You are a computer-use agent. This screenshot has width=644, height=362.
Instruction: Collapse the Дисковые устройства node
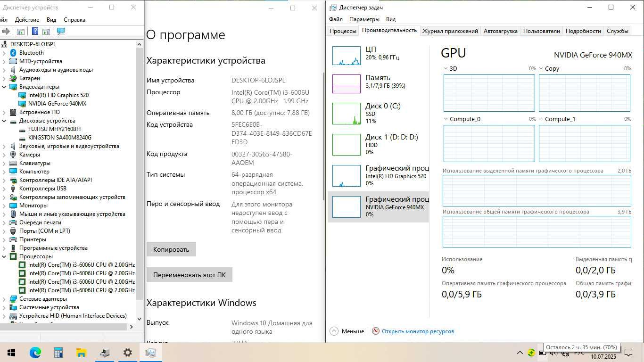click(x=4, y=121)
